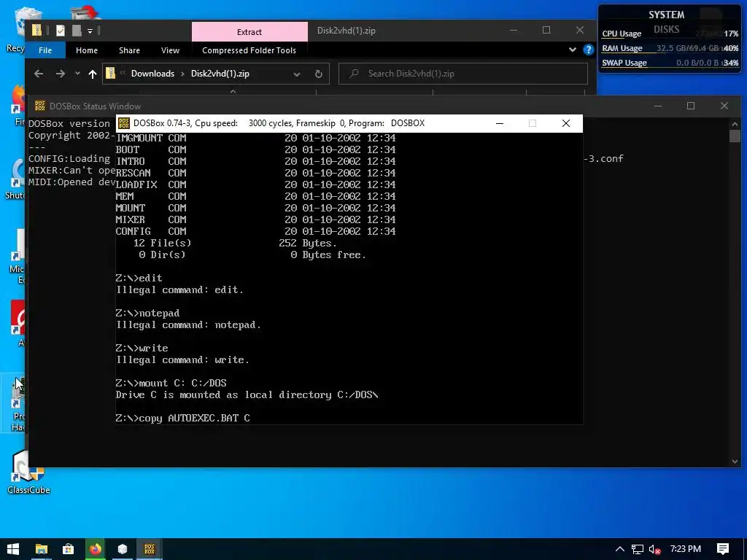Screen dimensions: 747x560
Task: Open Customize Quick Access Toolbar dropdown
Action: 90,31
